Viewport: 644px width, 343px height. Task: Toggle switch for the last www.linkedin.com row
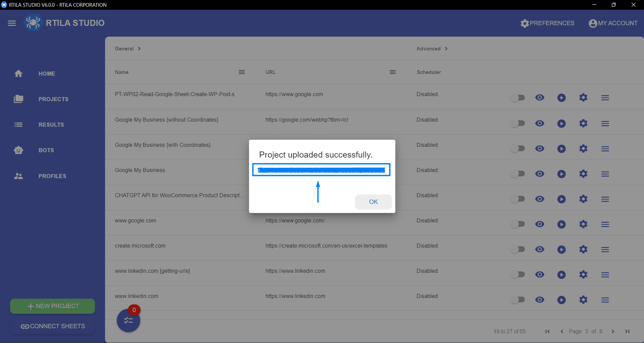pyautogui.click(x=517, y=300)
